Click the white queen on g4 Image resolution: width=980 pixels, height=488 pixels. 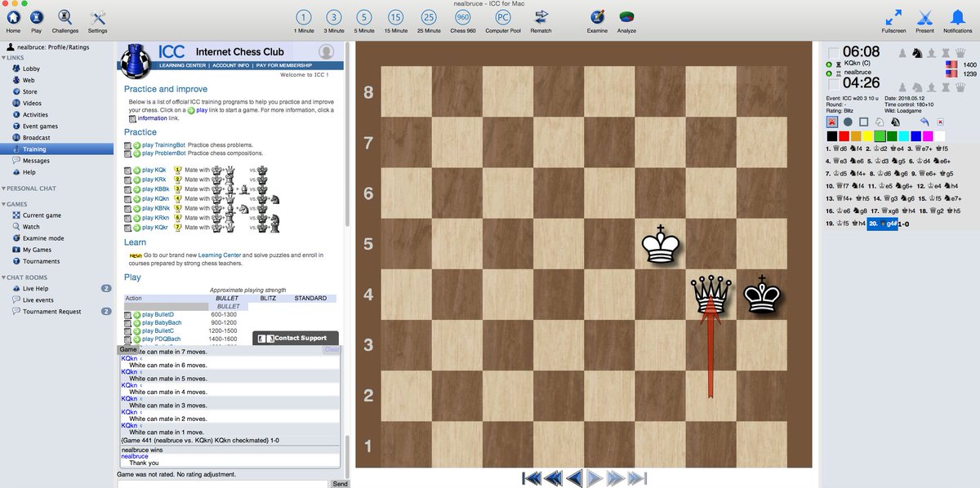click(x=710, y=294)
